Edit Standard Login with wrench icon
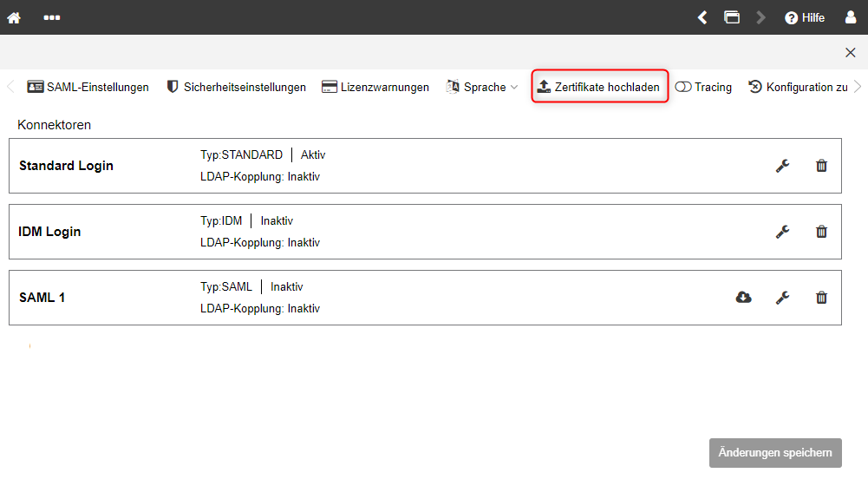The height and width of the screenshot is (499, 868). point(782,166)
